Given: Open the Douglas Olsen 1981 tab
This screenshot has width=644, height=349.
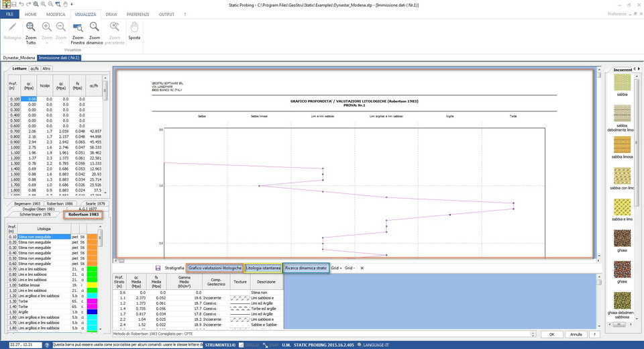Looking at the screenshot, I should (x=39, y=209).
